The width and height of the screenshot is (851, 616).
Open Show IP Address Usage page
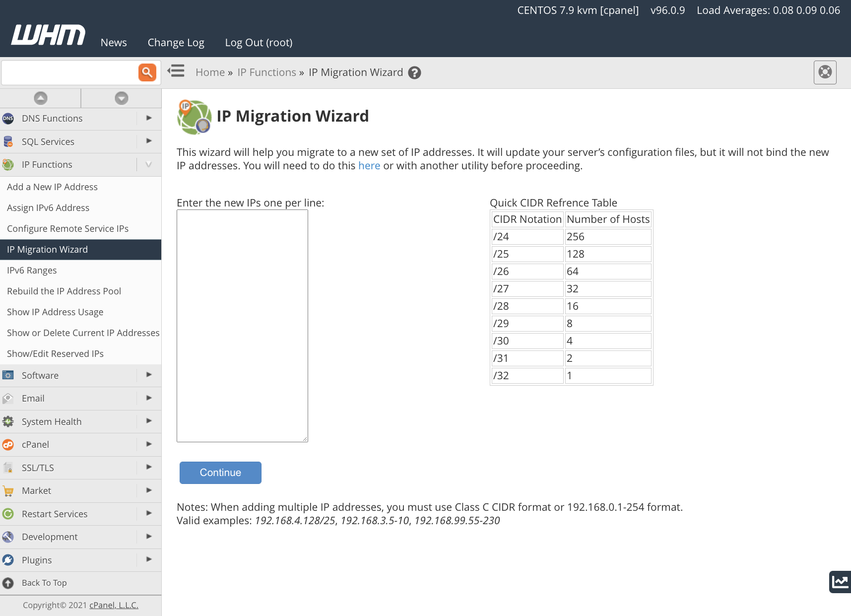55,312
